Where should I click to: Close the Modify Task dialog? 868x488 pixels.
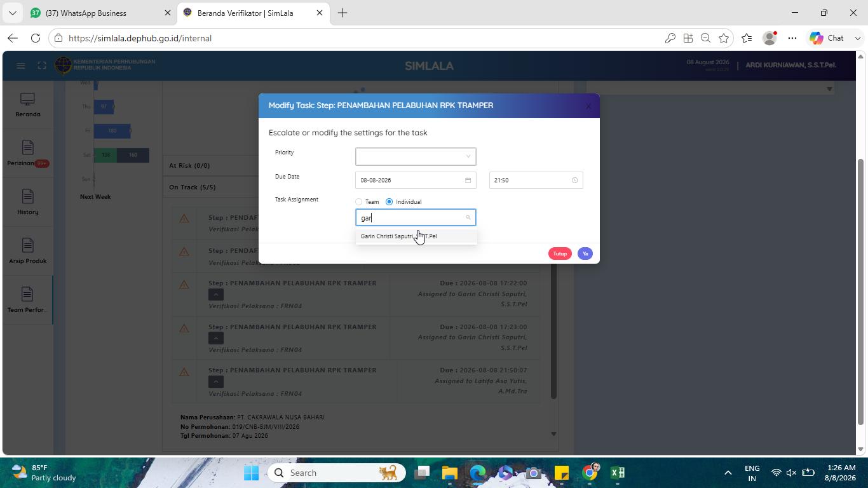tap(588, 106)
